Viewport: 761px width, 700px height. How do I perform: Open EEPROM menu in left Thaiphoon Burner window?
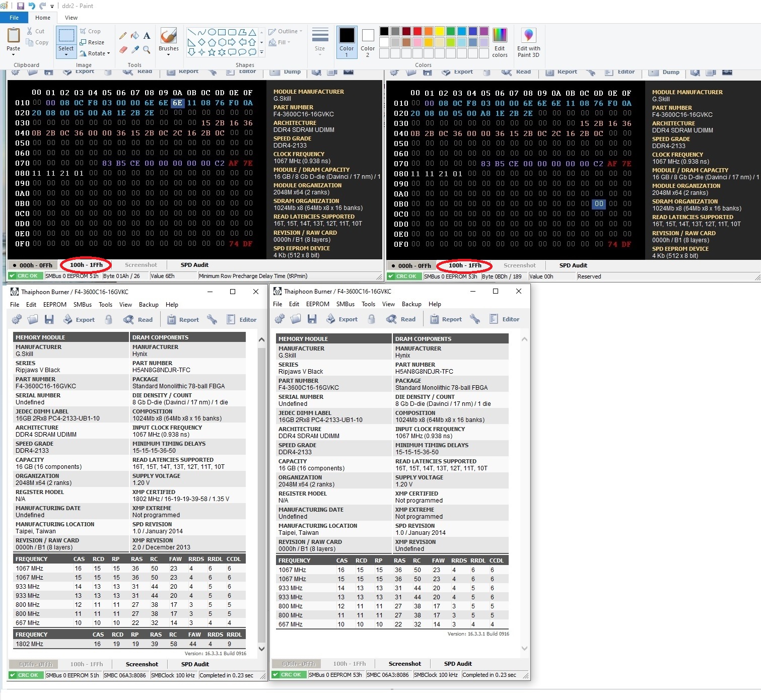55,305
